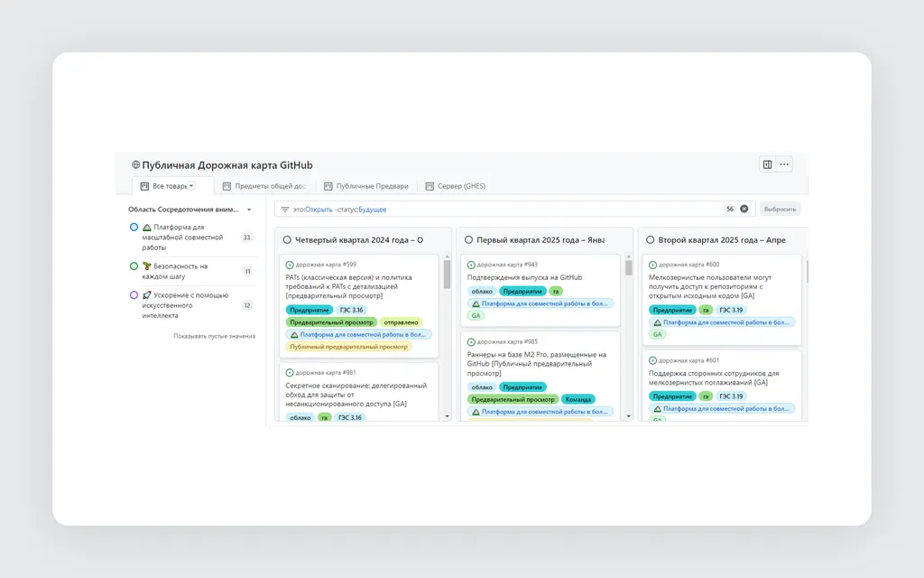Click the status circle of «Второй квартал 2025 года» column
Screen dimensions: 924x578
(x=650, y=240)
